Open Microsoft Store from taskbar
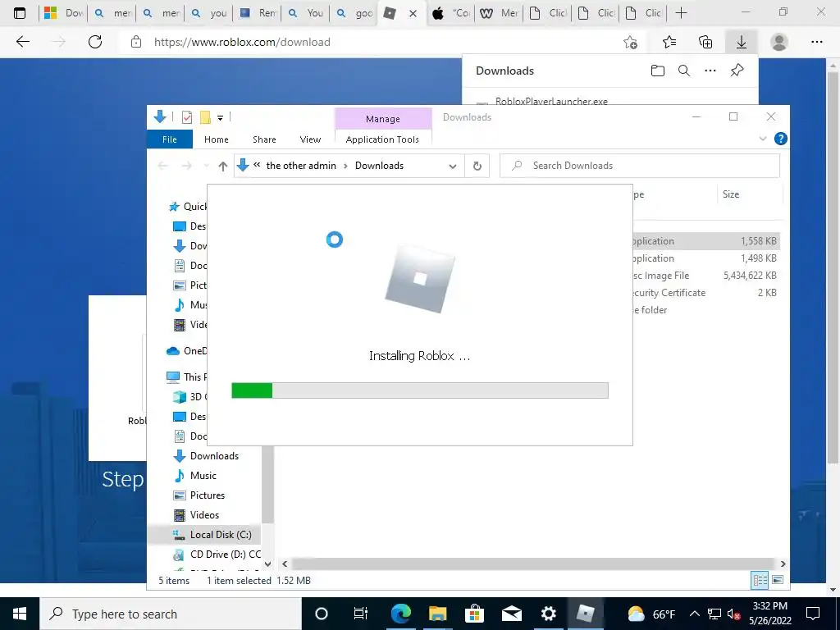The width and height of the screenshot is (840, 630). click(474, 614)
